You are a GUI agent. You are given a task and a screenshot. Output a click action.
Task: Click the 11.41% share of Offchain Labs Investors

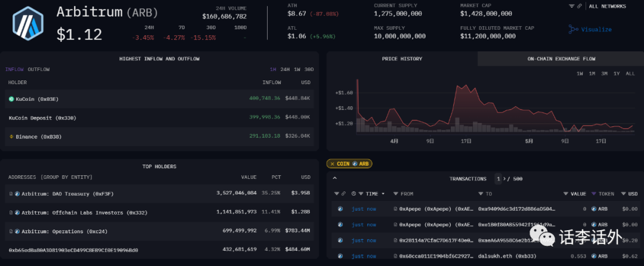(x=271, y=213)
